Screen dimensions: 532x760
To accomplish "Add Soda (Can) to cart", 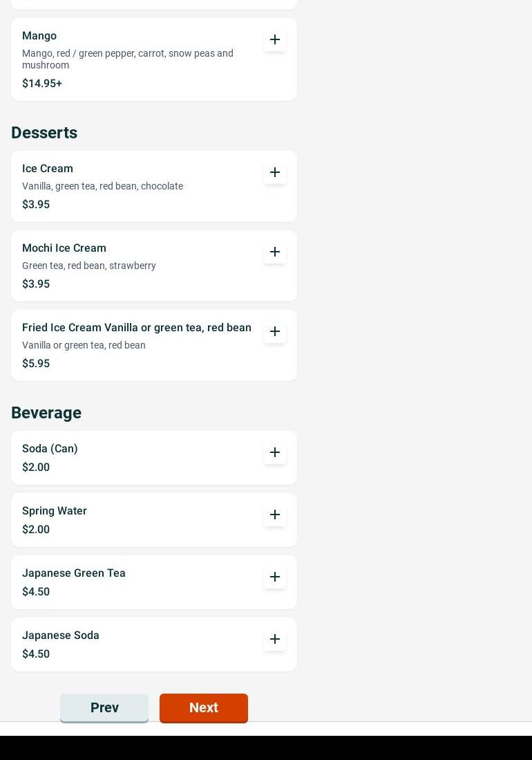I will 275,453.
